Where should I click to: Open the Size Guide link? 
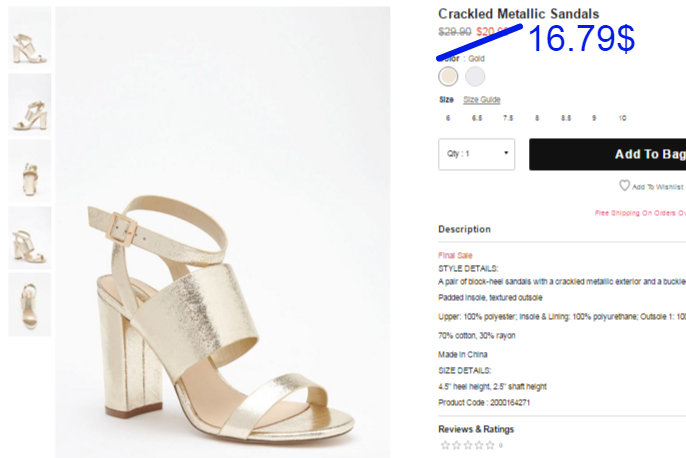482,100
